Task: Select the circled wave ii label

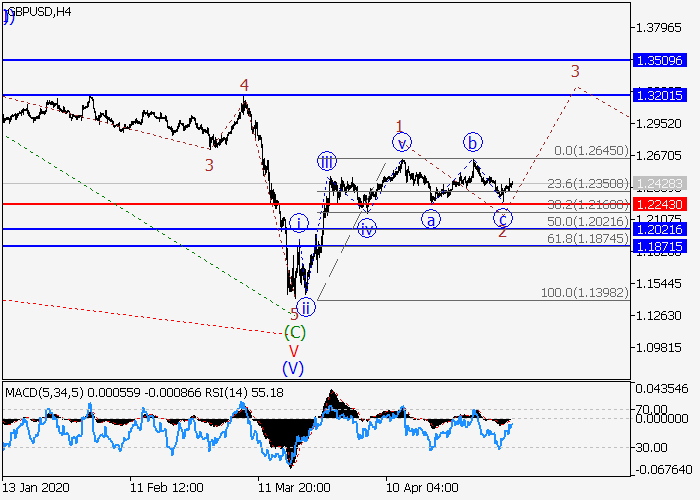Action: [307, 306]
